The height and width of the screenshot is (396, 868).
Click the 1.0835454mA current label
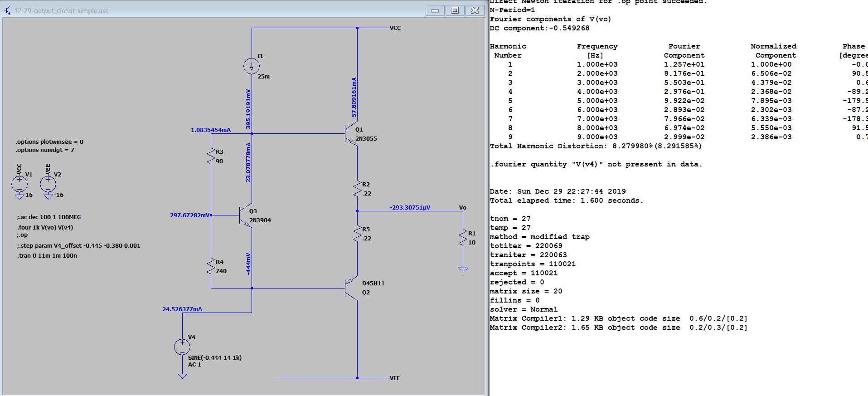point(211,130)
